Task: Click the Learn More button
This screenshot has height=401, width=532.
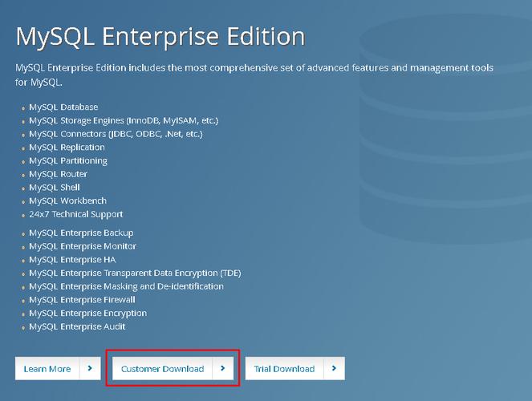Action: [x=58, y=368]
